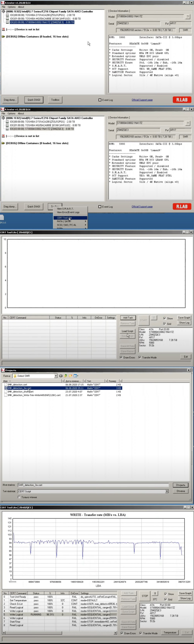Image resolution: width=194 pixels, height=644 pixels.
Task: Expand the SCSI / SAS / FC-AL submenu
Action: tap(70, 225)
